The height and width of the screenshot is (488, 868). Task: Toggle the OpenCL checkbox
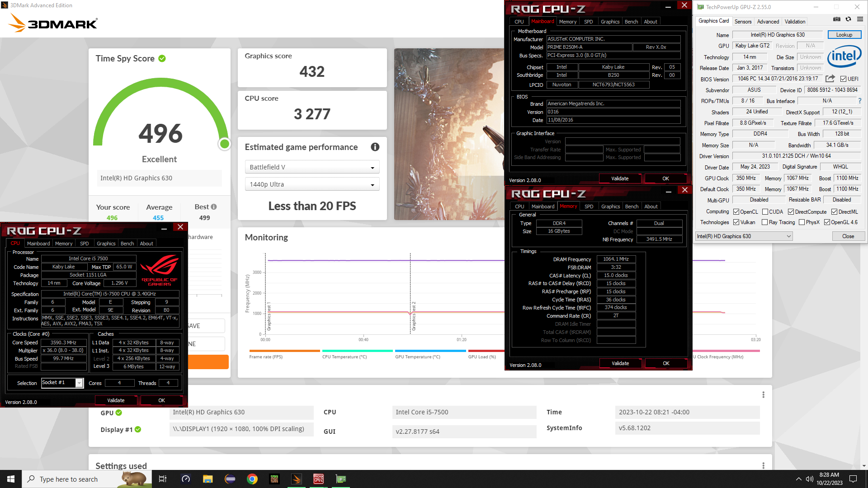pyautogui.click(x=736, y=212)
